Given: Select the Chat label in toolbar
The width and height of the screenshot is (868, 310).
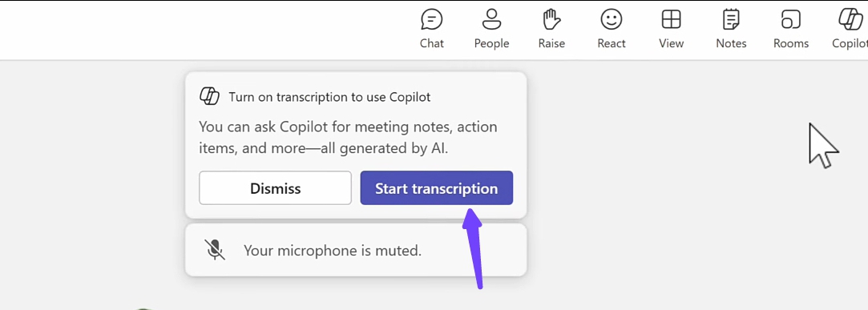Looking at the screenshot, I should click(x=432, y=43).
